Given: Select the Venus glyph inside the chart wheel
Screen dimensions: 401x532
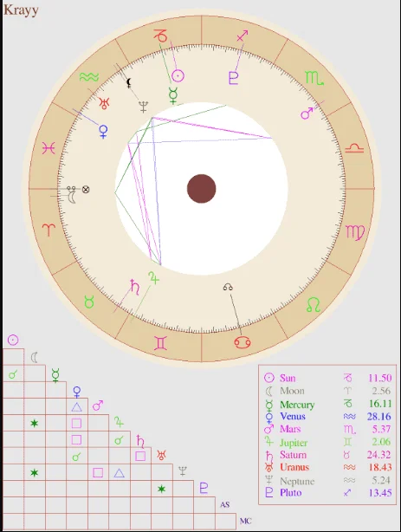Looking at the screenshot, I should pos(103,132).
